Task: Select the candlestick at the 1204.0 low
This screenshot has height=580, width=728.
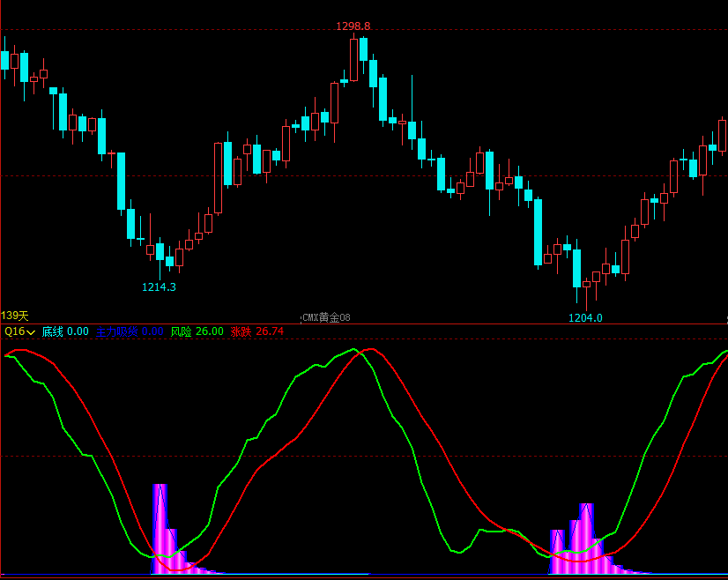Action: pyautogui.click(x=586, y=294)
